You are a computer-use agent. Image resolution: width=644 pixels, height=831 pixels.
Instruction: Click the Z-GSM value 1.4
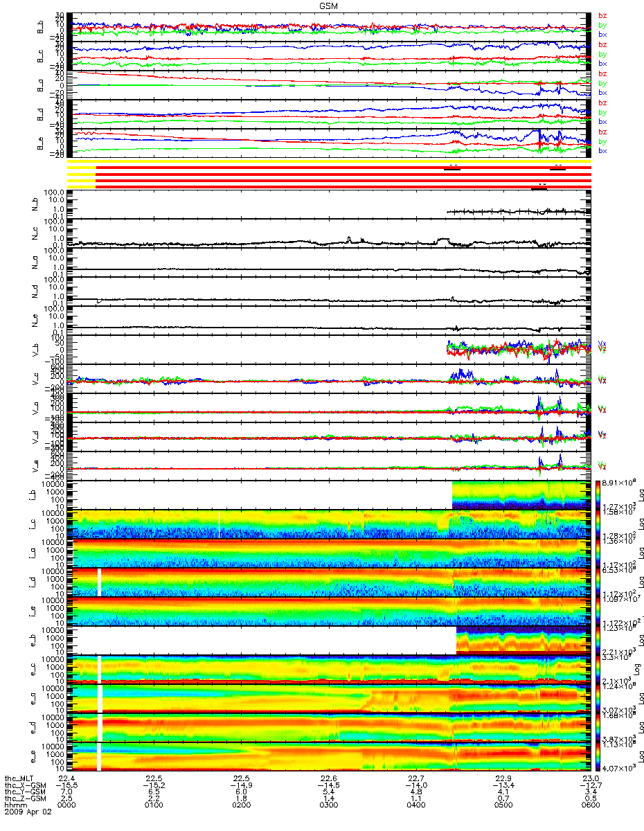329,799
